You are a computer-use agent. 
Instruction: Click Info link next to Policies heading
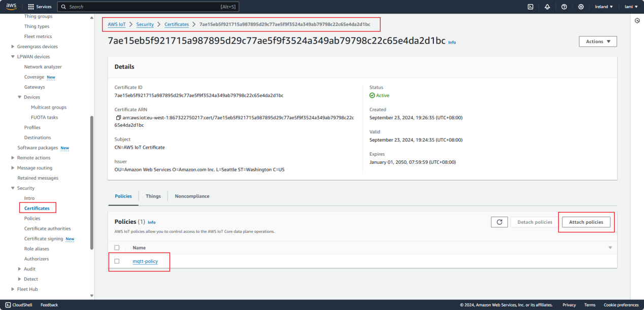(x=151, y=222)
